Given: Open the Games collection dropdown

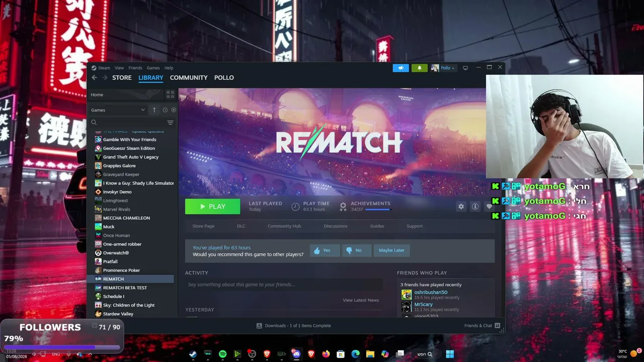Looking at the screenshot, I should pyautogui.click(x=118, y=110).
